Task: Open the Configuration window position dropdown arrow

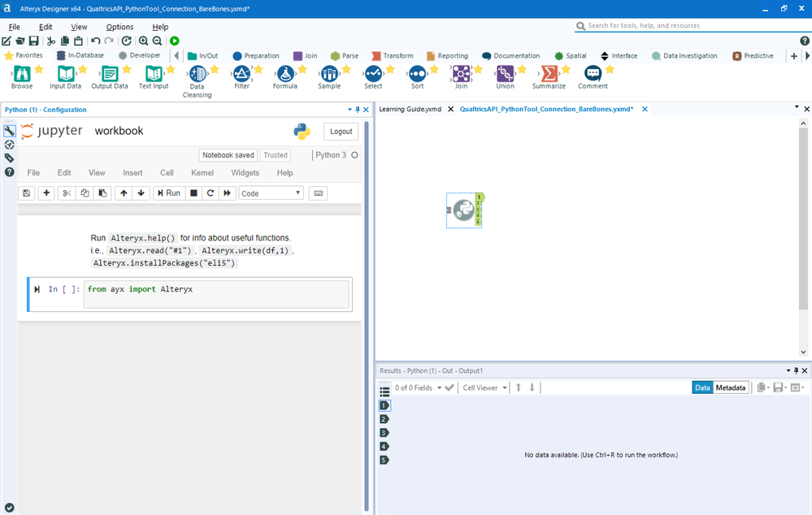Action: [x=350, y=110]
